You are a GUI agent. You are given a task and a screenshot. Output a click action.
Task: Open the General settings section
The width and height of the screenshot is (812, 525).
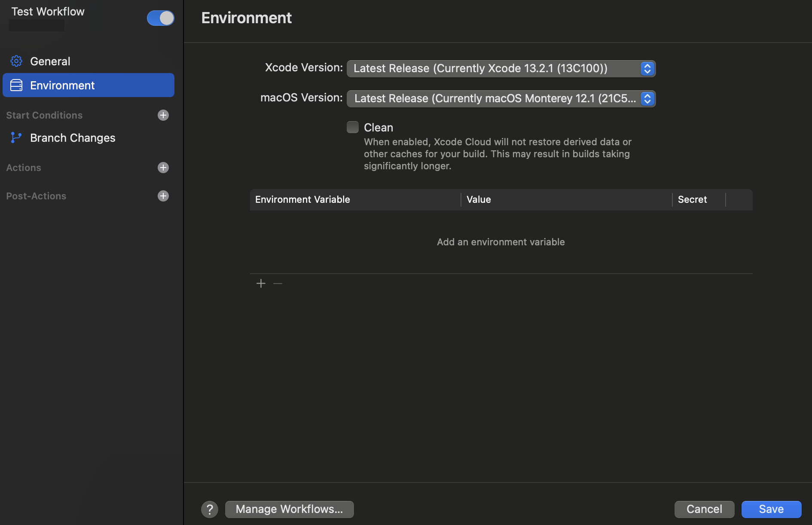(88, 61)
